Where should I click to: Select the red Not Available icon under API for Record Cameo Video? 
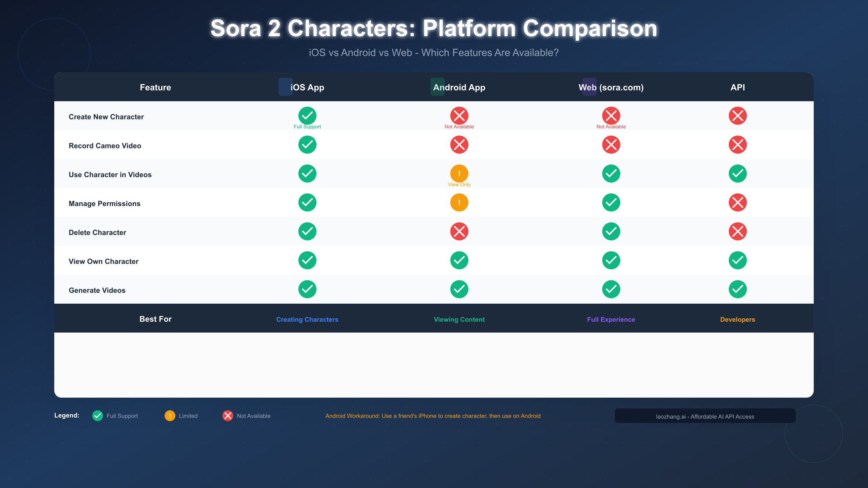pos(738,145)
